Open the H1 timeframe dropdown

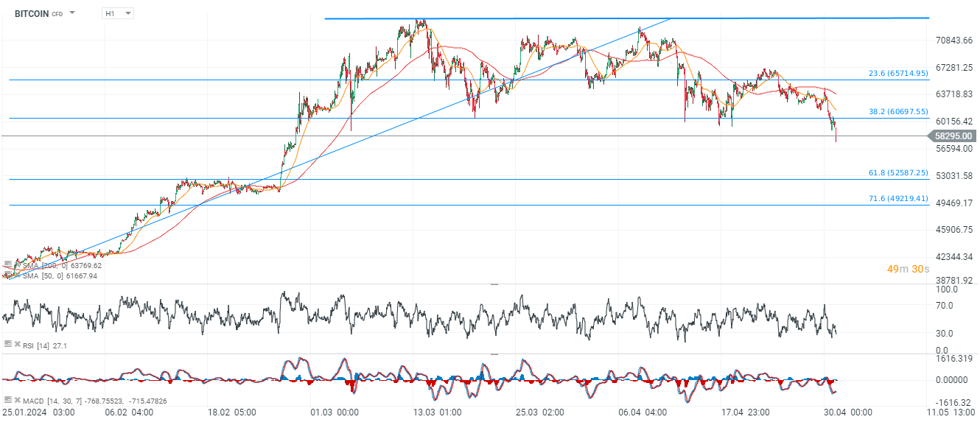[118, 13]
